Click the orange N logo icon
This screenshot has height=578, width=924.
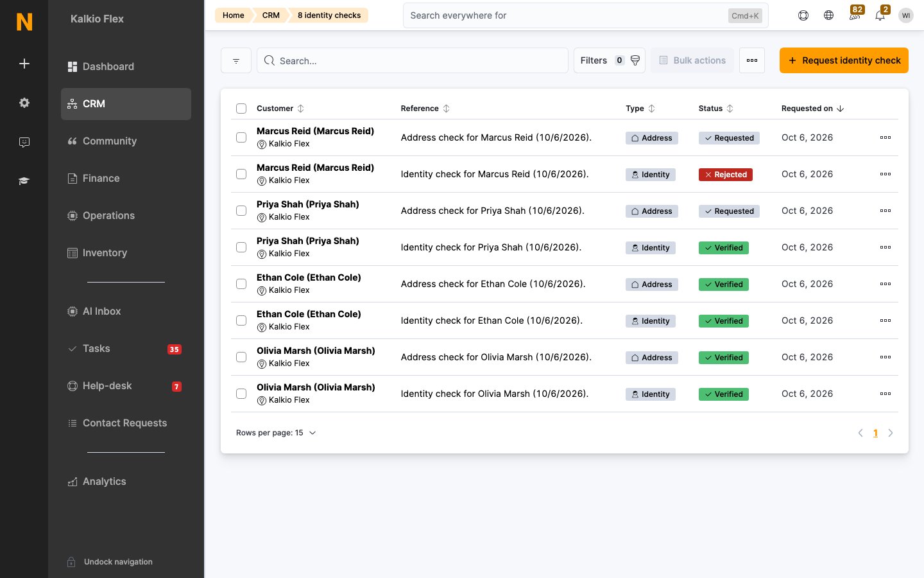[x=24, y=22]
